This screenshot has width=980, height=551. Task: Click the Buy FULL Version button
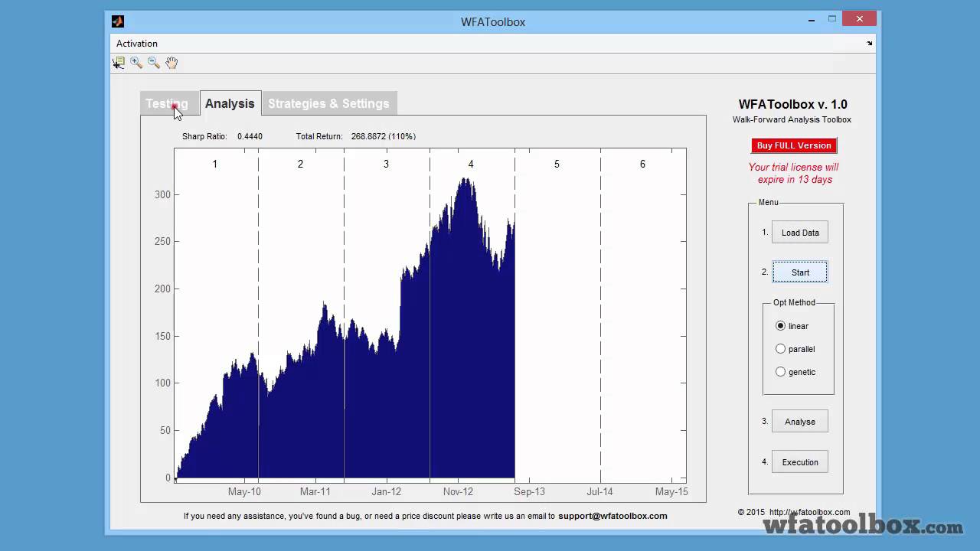(794, 145)
